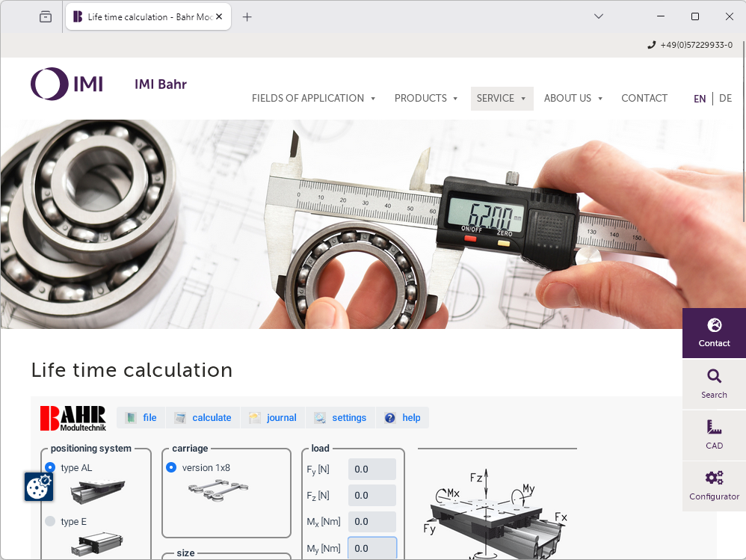Open the browser tab history icon
Viewport: 746px width, 560px height.
46,16
